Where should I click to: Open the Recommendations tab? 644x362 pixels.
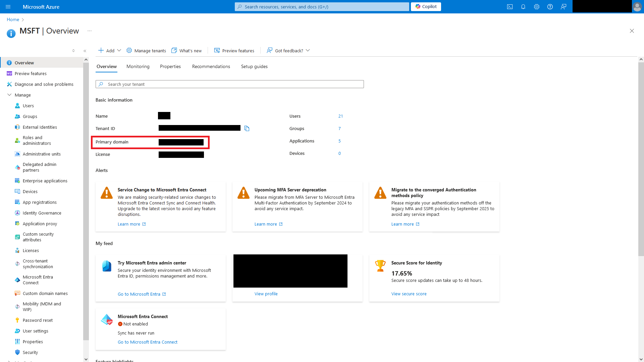(211, 66)
